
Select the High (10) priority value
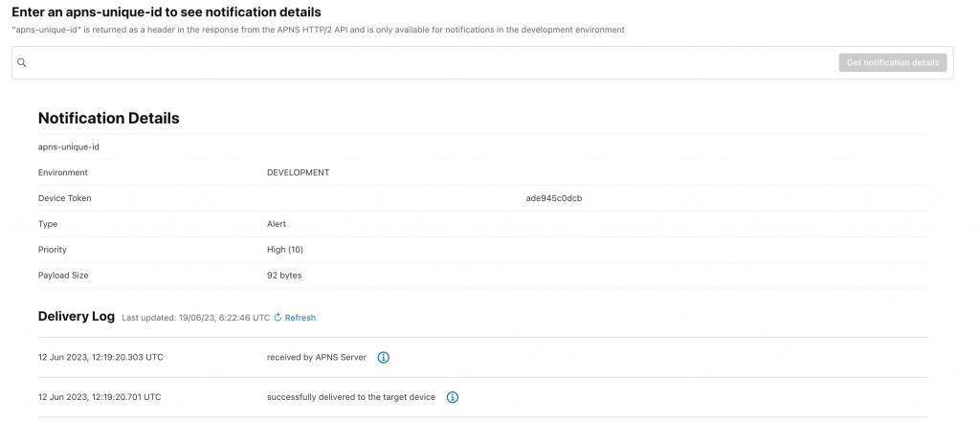tap(285, 250)
